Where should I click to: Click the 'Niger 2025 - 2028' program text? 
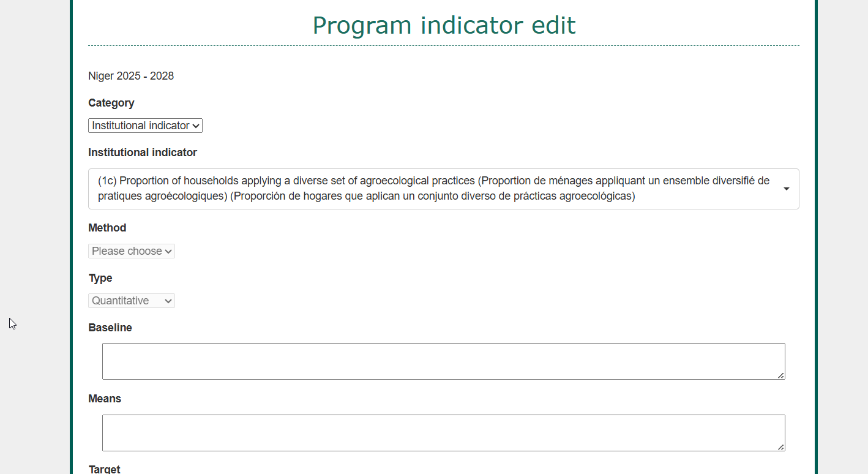131,76
